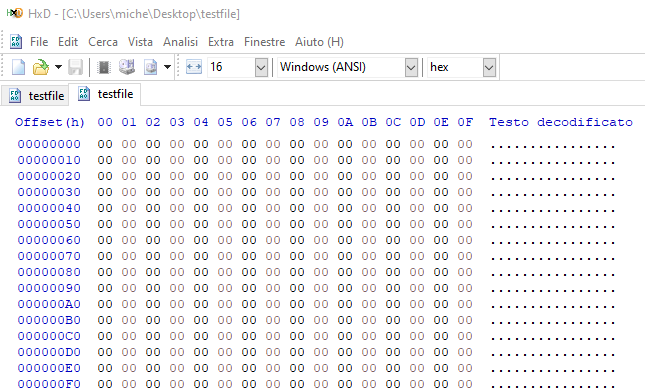Open the Analisi menu

click(180, 42)
